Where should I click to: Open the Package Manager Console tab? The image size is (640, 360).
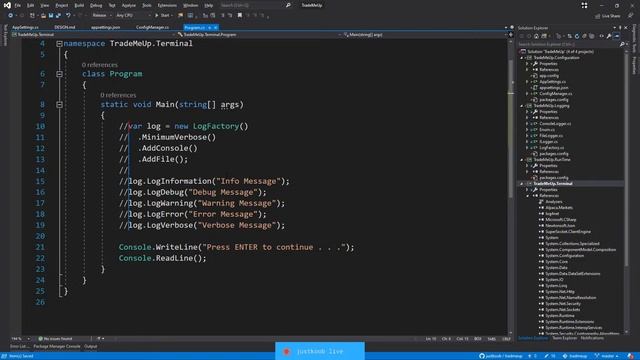click(x=57, y=347)
